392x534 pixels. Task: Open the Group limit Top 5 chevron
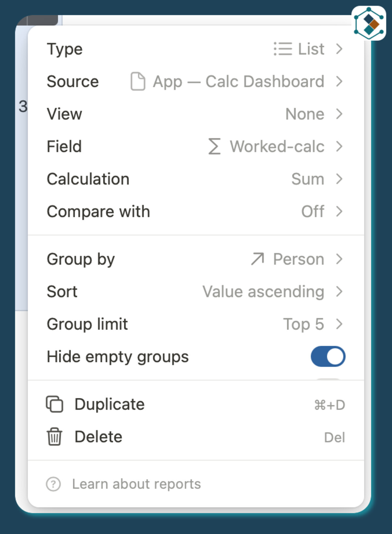click(x=339, y=324)
